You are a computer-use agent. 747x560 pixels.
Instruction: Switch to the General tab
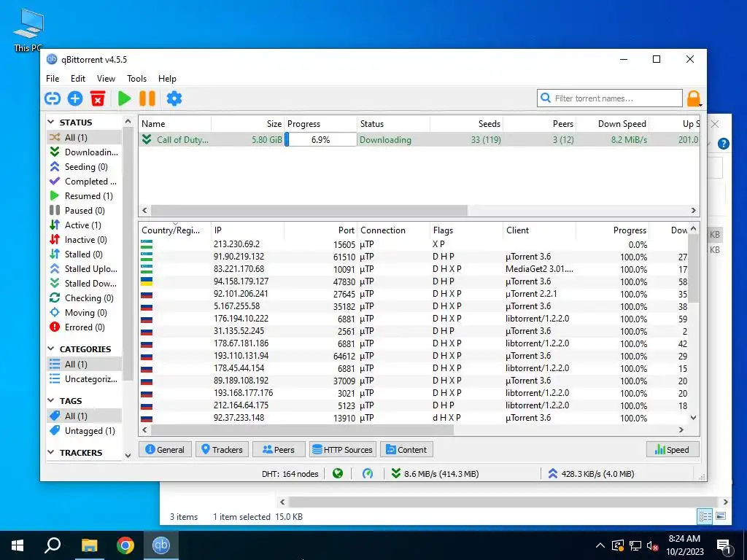click(165, 449)
